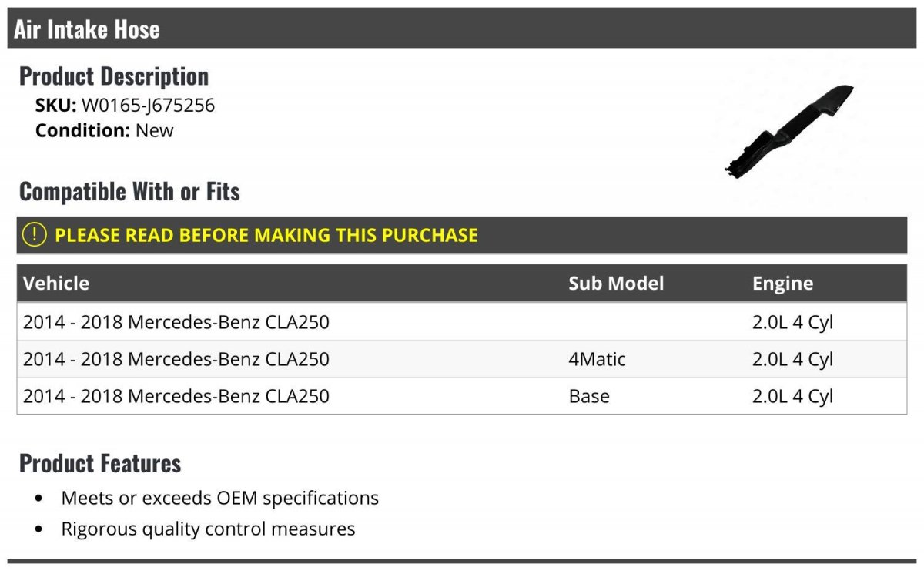Select the 4Matic sub model cell

[597, 359]
